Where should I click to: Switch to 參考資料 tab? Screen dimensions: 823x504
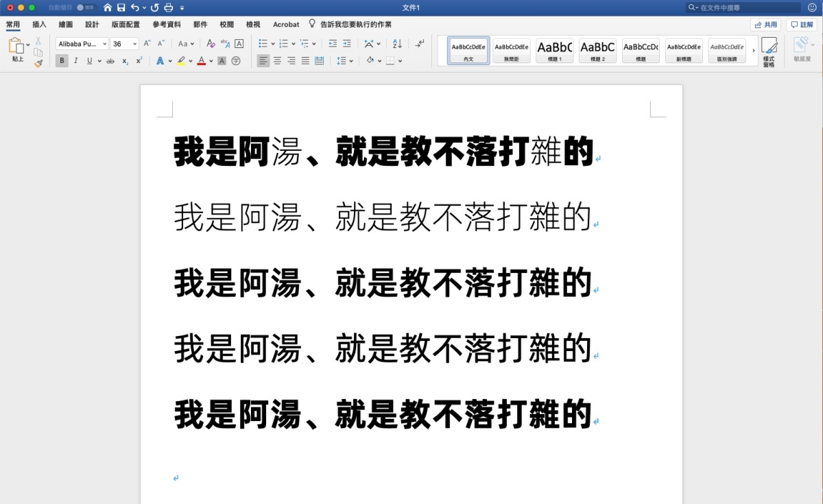click(x=167, y=25)
